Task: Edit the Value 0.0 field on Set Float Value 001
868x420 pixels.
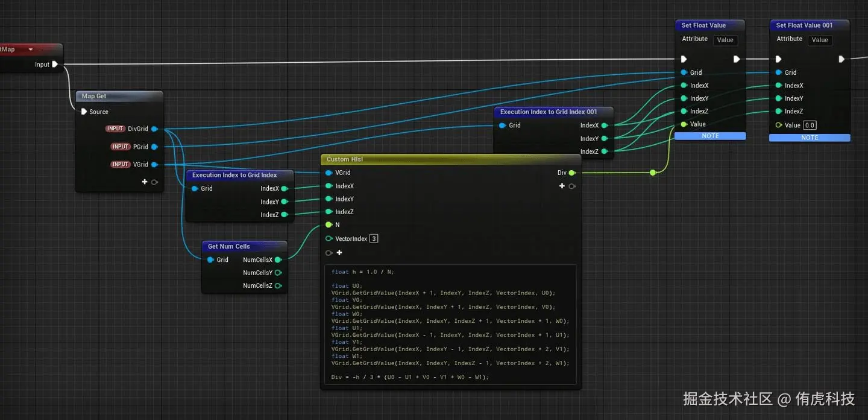Action: [810, 126]
